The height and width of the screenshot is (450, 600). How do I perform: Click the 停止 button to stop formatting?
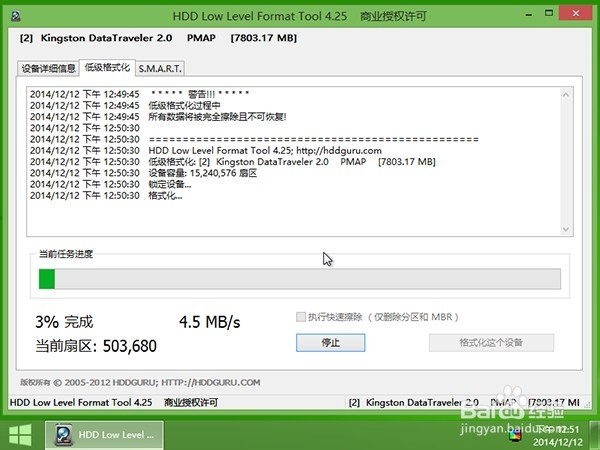pos(330,342)
